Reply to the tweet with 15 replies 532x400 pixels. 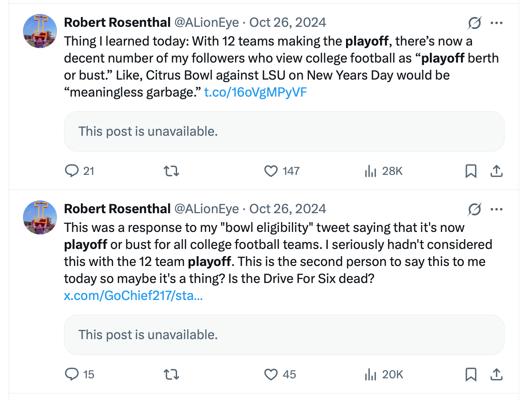coord(72,374)
